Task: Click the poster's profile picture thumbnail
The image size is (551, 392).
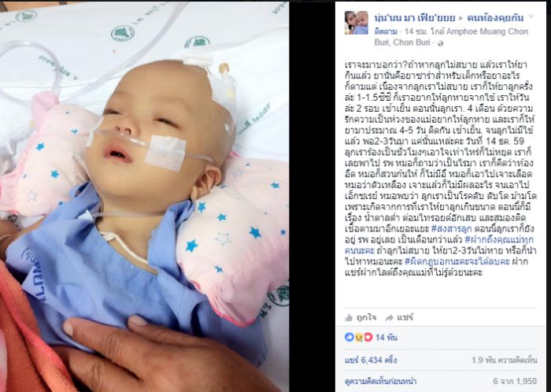Action: [357, 23]
